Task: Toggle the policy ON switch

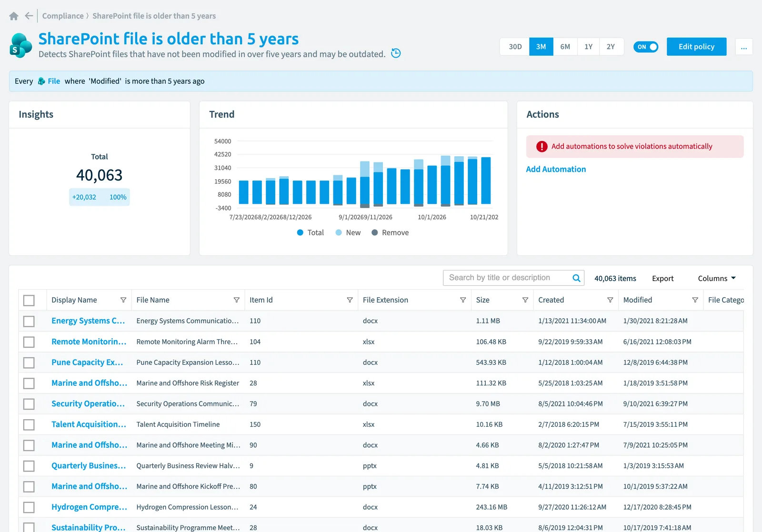Action: 646,47
